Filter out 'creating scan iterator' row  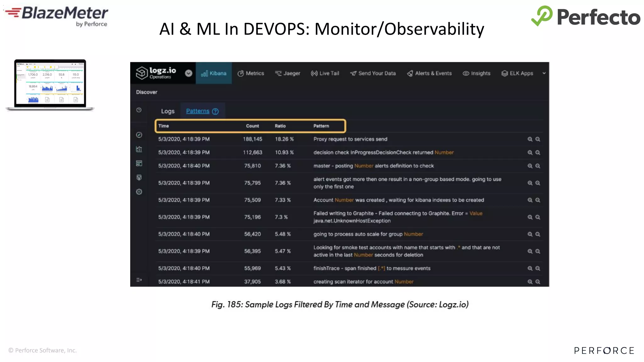[538, 282]
